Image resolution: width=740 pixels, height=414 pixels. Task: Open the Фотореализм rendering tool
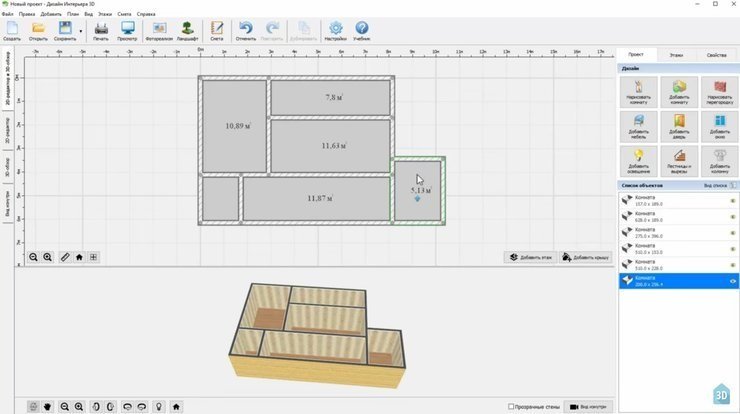pyautogui.click(x=157, y=30)
